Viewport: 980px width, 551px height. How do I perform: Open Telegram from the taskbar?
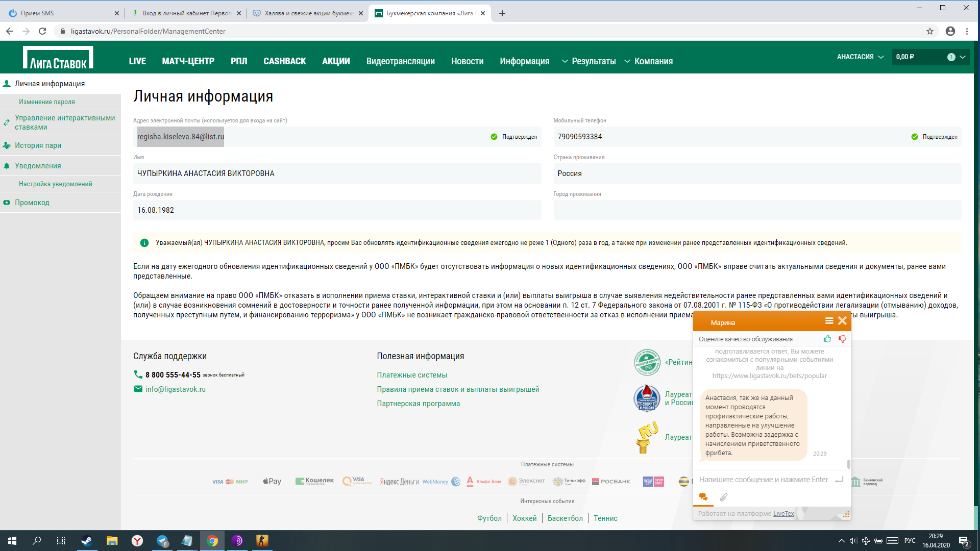click(162, 541)
